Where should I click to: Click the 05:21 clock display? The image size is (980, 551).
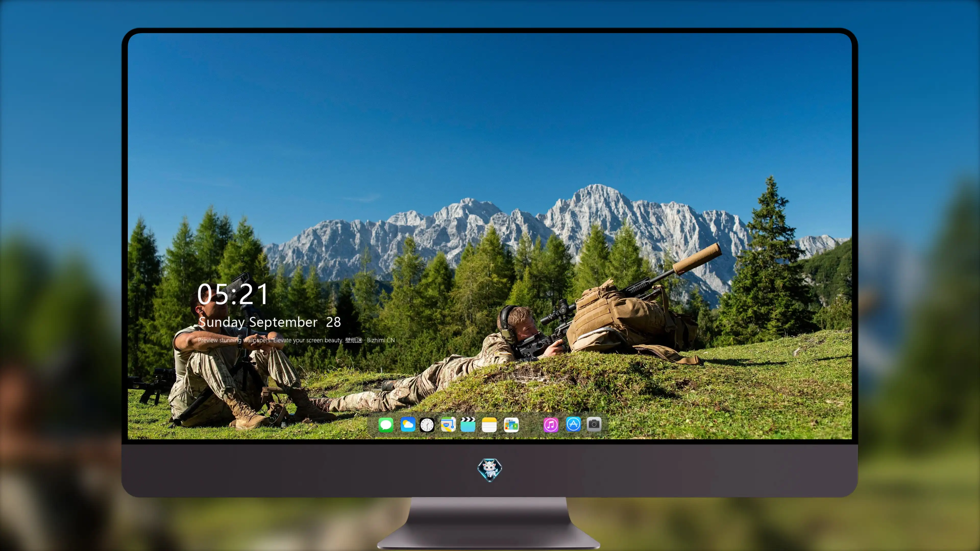coord(233,294)
